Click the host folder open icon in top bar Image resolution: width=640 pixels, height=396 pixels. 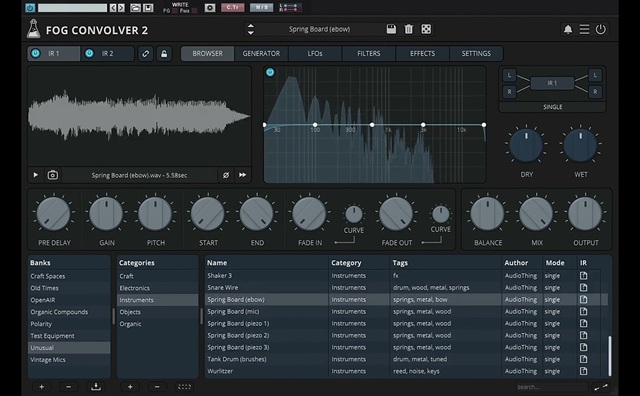(x=135, y=8)
